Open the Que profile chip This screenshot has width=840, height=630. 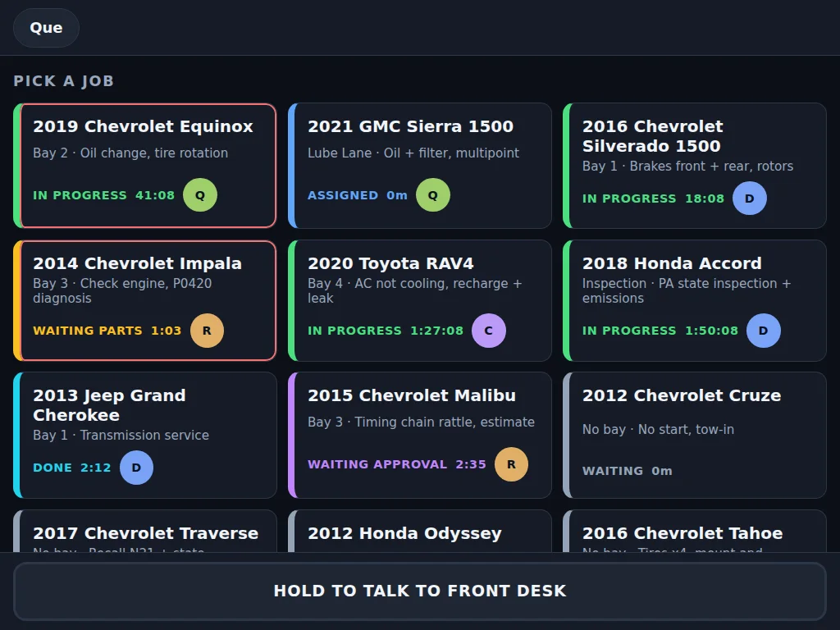(46, 28)
